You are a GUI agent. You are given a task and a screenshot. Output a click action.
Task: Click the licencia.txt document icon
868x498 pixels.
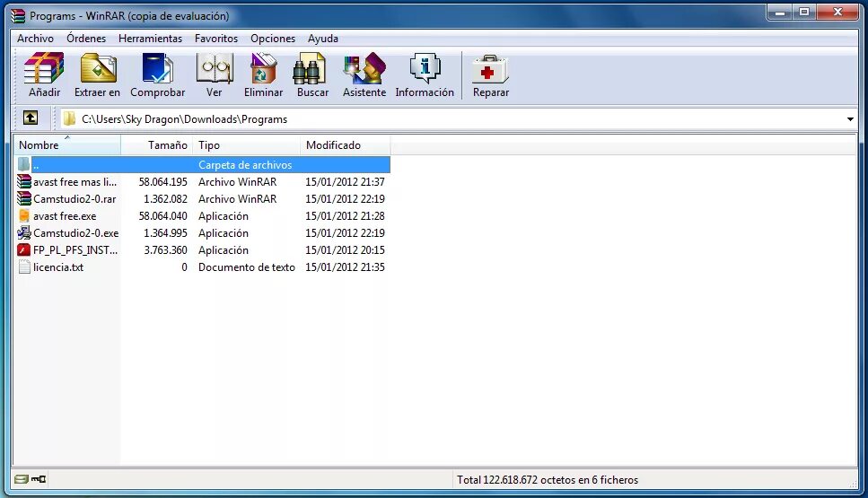[x=24, y=267]
